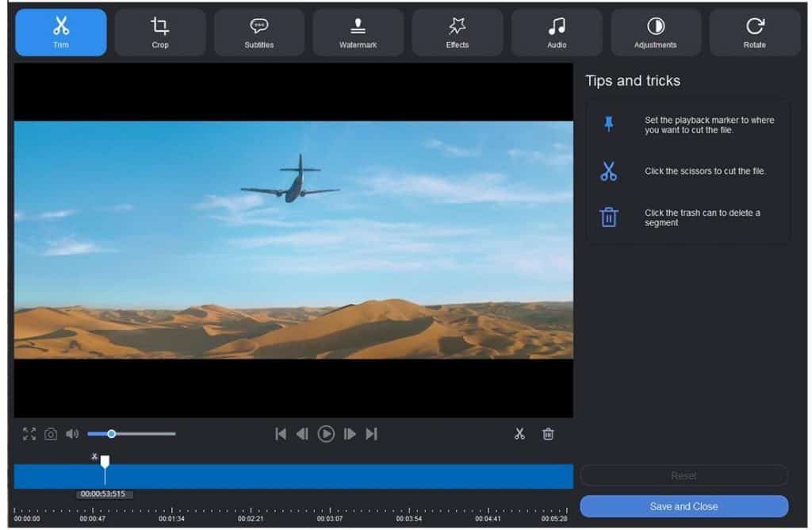Click the 00:04:41 ruler mark
The image size is (812, 530).
tap(488, 518)
